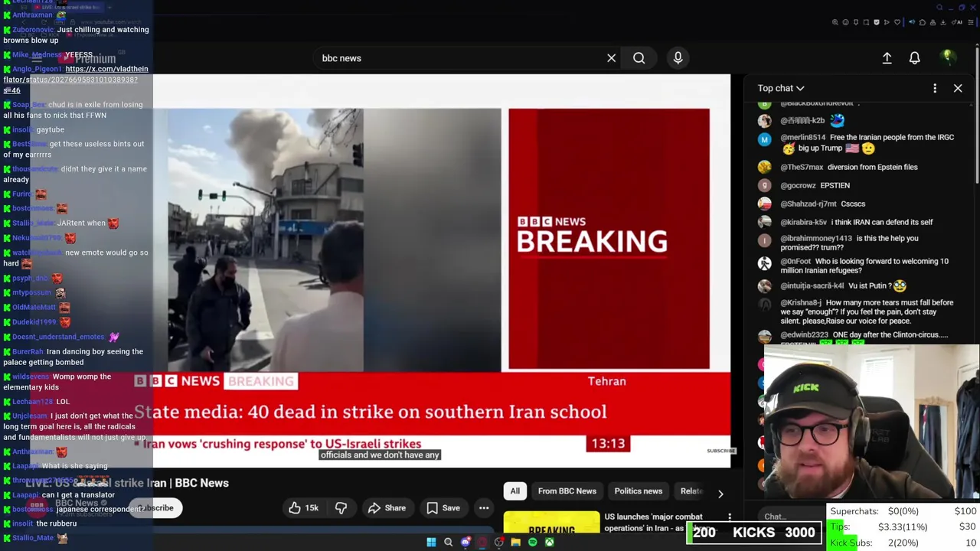Open options for 'US launches major combat operations' video
Image resolution: width=980 pixels, height=551 pixels.
730,518
